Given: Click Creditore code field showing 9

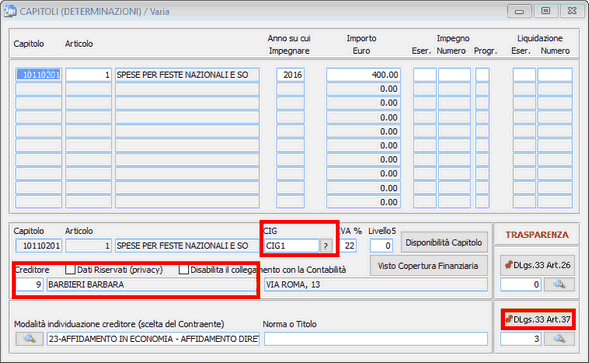Looking at the screenshot, I should (x=29, y=284).
